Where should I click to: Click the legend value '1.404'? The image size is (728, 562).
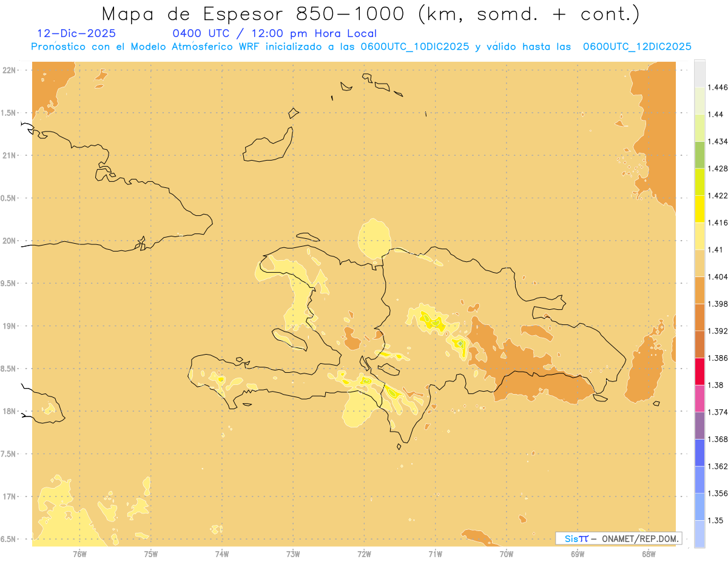[x=718, y=276]
